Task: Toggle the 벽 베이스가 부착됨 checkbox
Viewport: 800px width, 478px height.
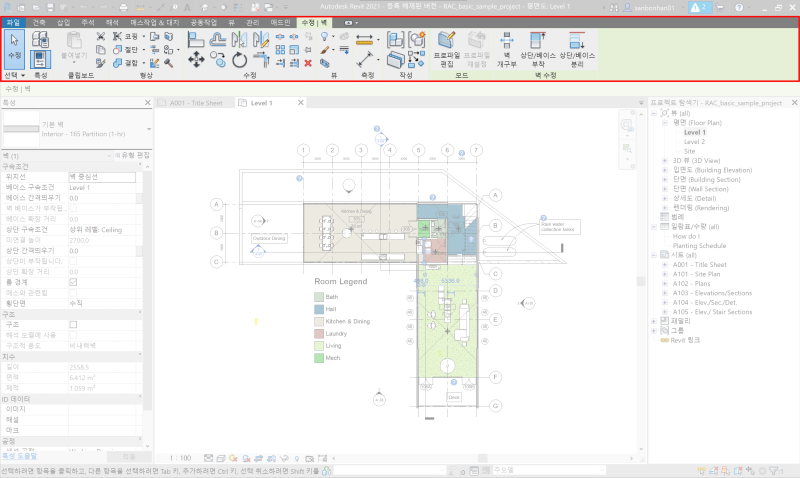Action: point(73,208)
